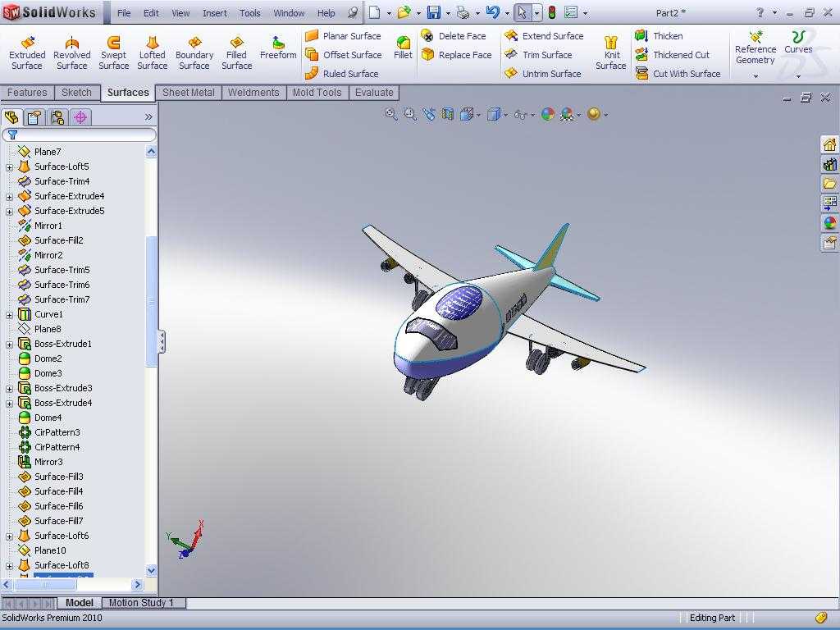Click the Open folder icon in toolbar
This screenshot has height=630, width=840.
pos(404,13)
